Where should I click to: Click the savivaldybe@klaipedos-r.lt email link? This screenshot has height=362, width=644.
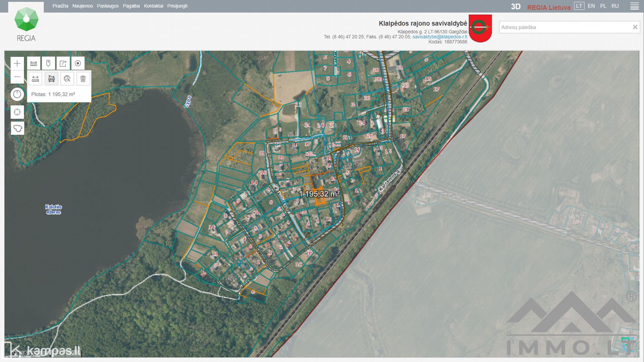[x=440, y=37]
